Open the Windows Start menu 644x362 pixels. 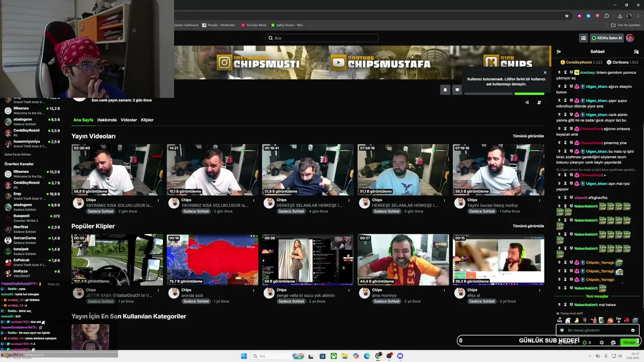coord(244,356)
